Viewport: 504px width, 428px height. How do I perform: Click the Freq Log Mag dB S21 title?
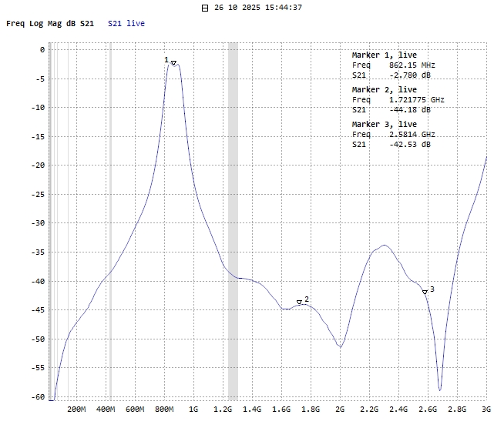[50, 24]
